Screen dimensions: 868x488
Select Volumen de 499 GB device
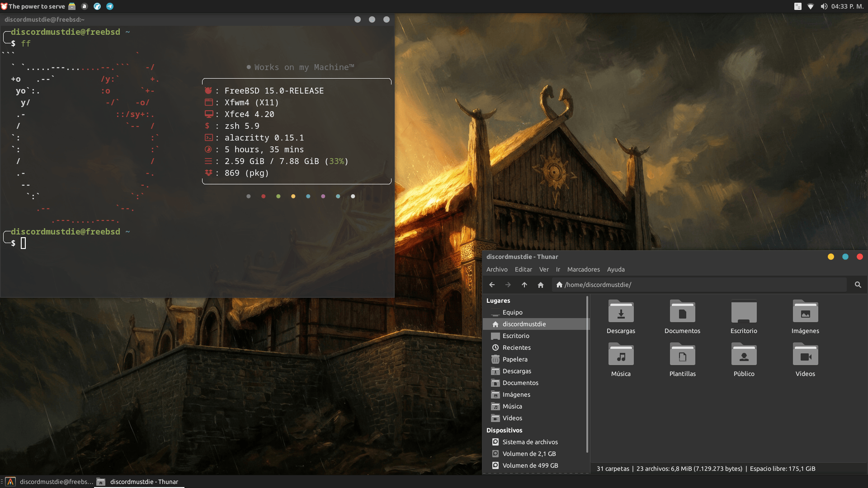click(x=530, y=465)
